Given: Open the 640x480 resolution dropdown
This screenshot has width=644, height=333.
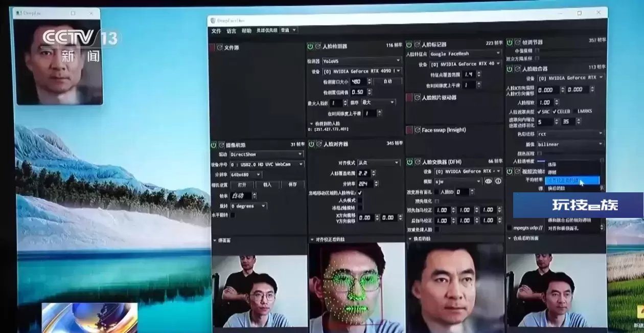Looking at the screenshot, I should point(245,174).
